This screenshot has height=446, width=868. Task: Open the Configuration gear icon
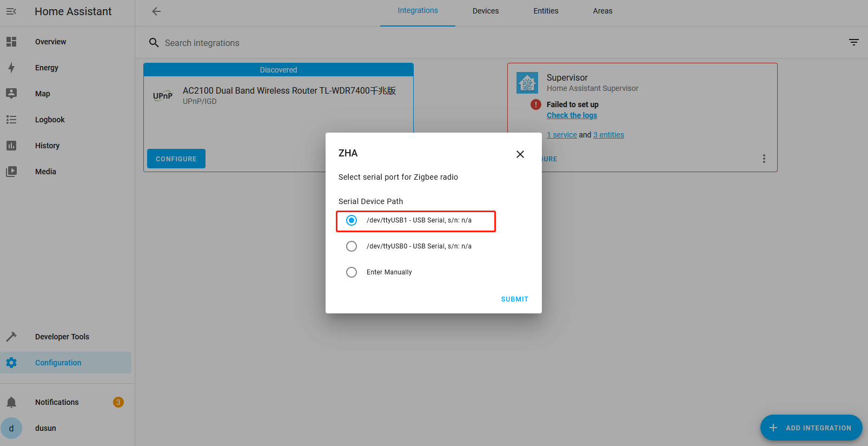[x=11, y=363]
